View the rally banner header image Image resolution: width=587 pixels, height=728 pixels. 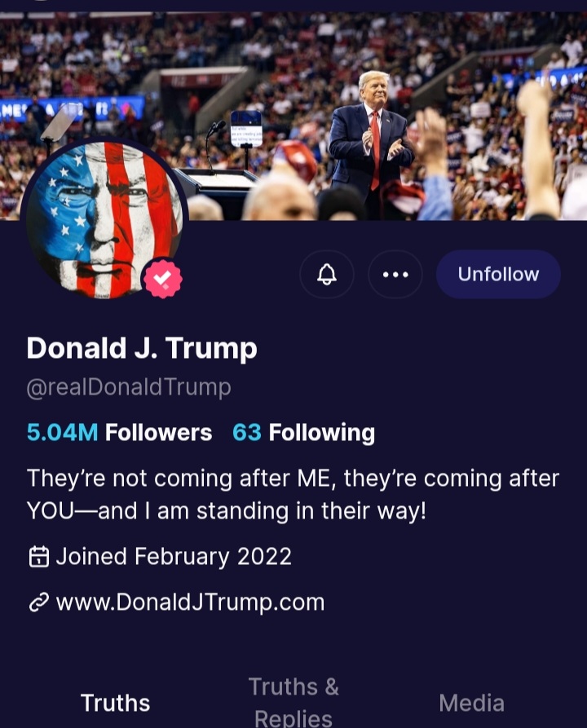point(293,116)
